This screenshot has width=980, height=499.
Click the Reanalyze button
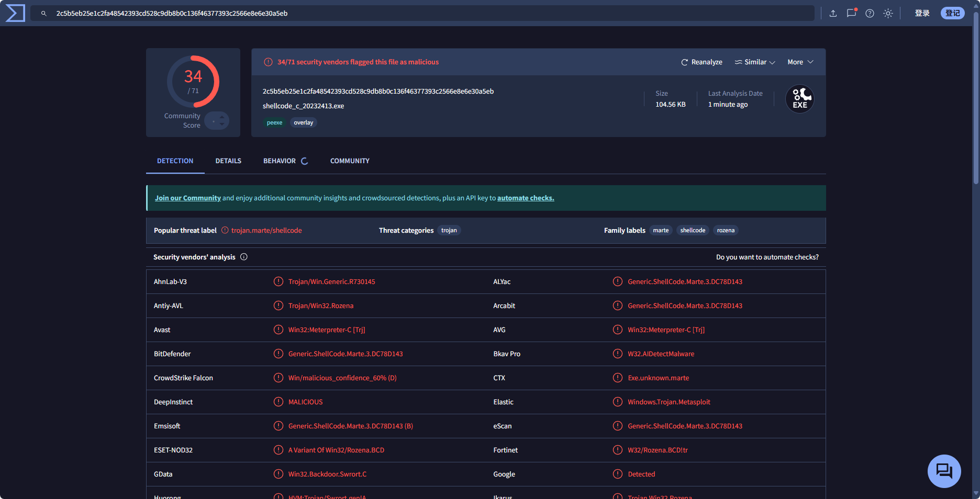701,62
